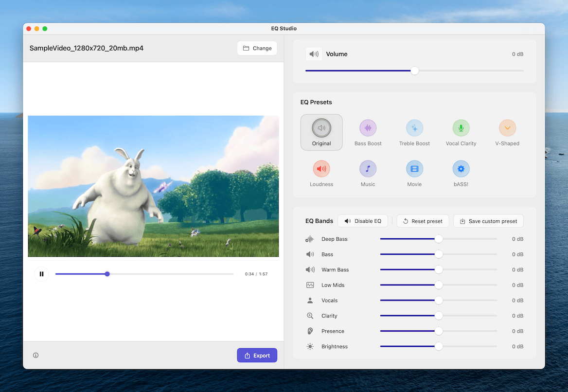This screenshot has width=568, height=392.
Task: Click the Brightness sun icon
Action: click(310, 346)
